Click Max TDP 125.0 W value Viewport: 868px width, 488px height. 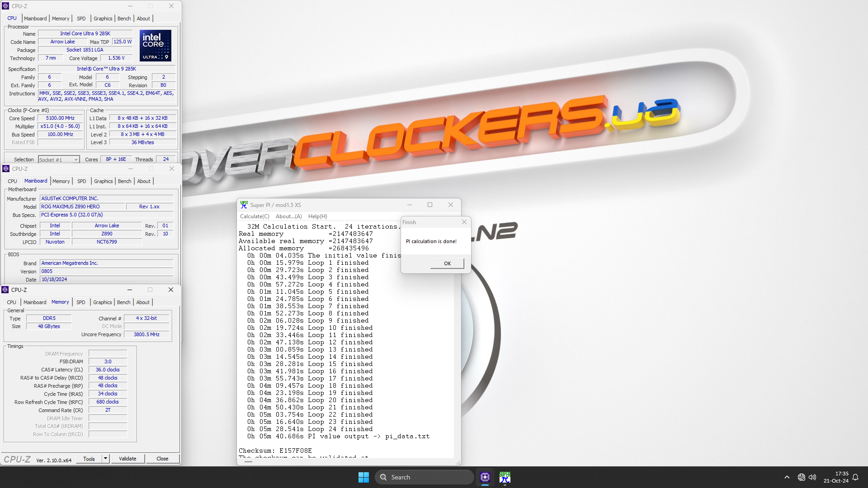123,42
